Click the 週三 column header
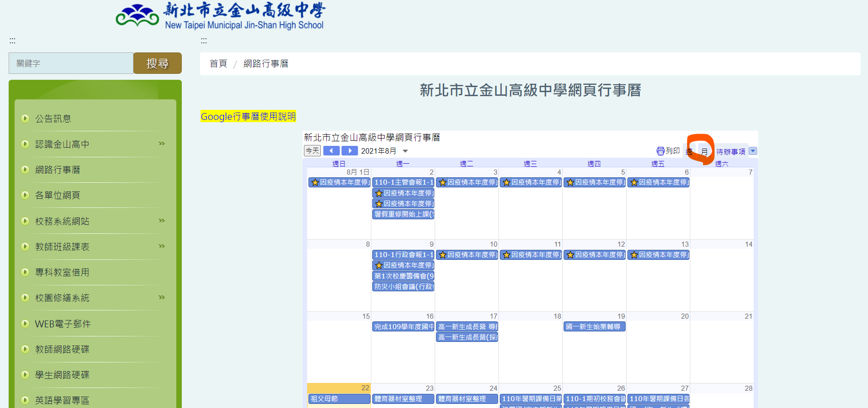Image resolution: width=868 pixels, height=408 pixels. click(x=530, y=164)
